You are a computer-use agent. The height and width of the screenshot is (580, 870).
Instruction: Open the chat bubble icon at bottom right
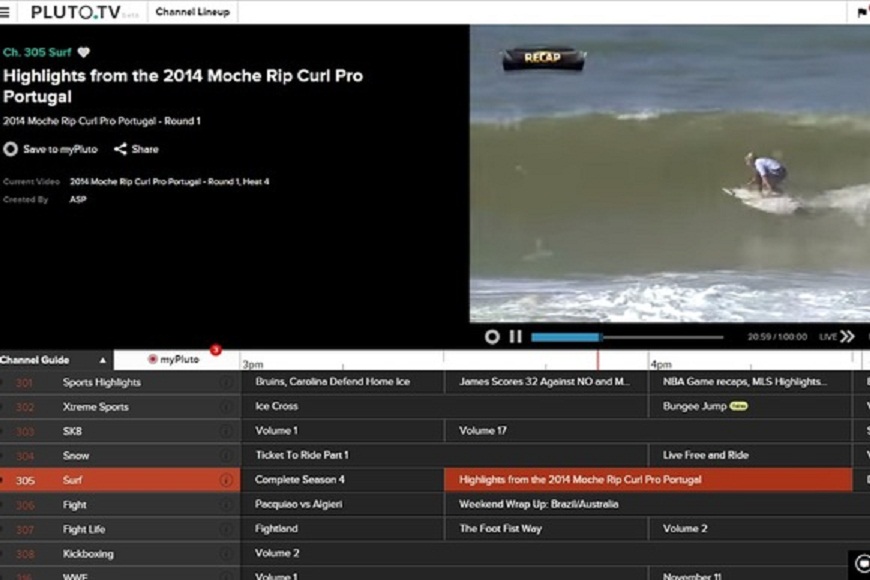click(x=861, y=563)
